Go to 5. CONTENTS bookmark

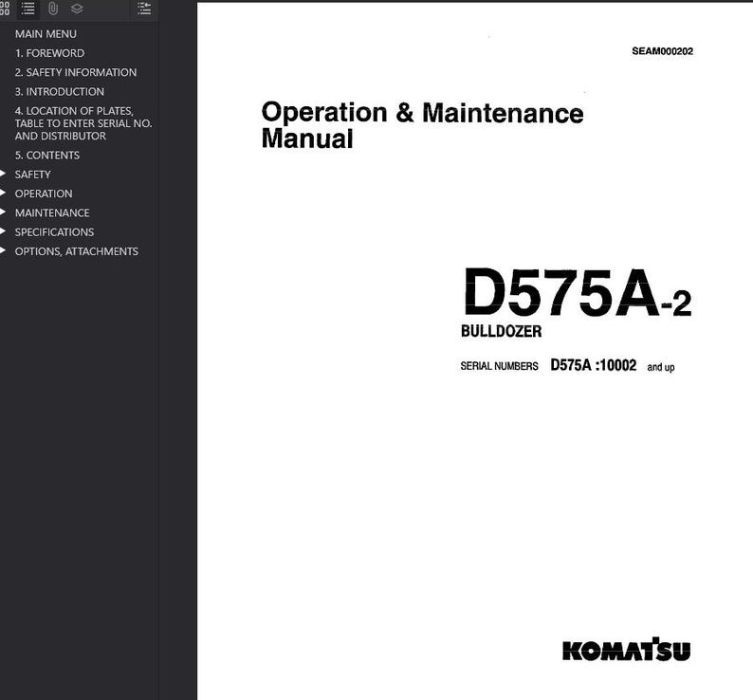47,156
